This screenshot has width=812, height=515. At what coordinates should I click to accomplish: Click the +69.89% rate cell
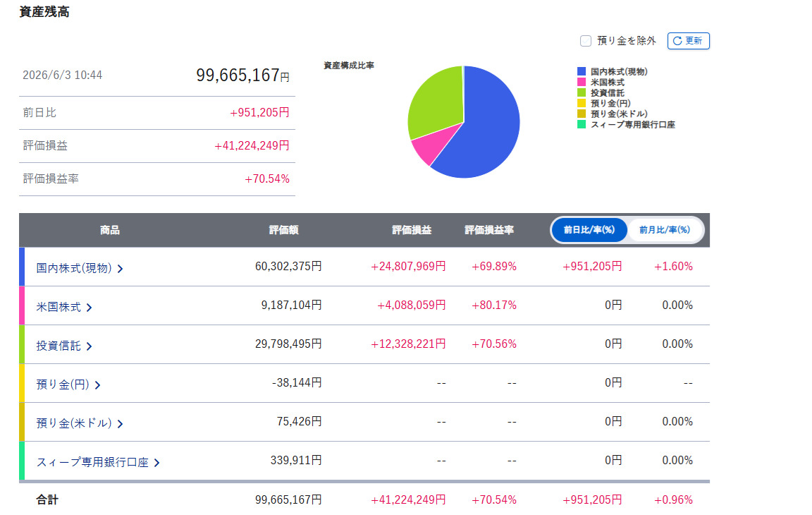494,266
